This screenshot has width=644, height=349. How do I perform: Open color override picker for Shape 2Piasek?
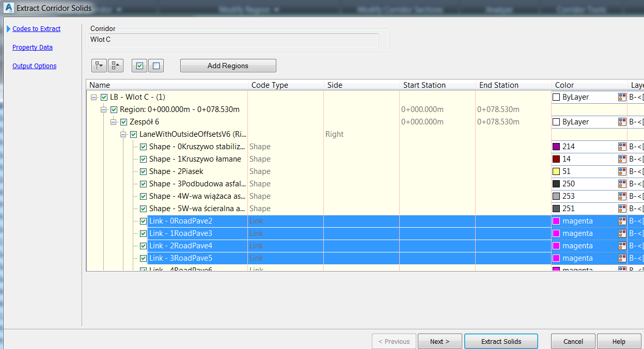(x=622, y=171)
